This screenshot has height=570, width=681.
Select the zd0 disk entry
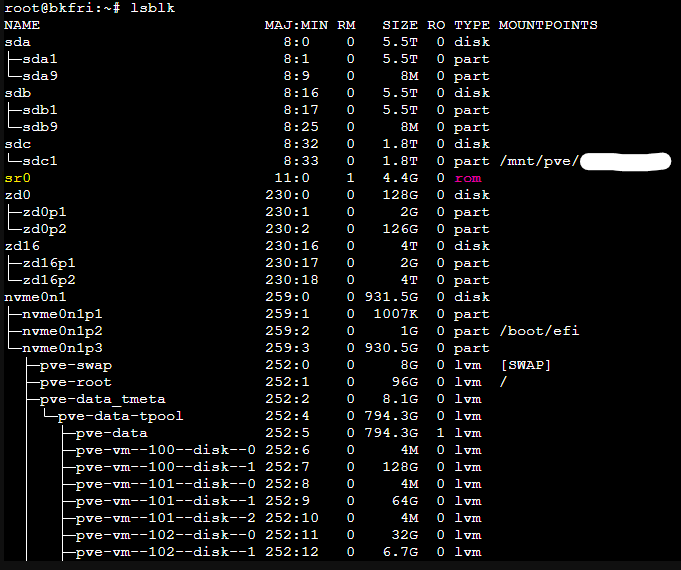(17, 195)
